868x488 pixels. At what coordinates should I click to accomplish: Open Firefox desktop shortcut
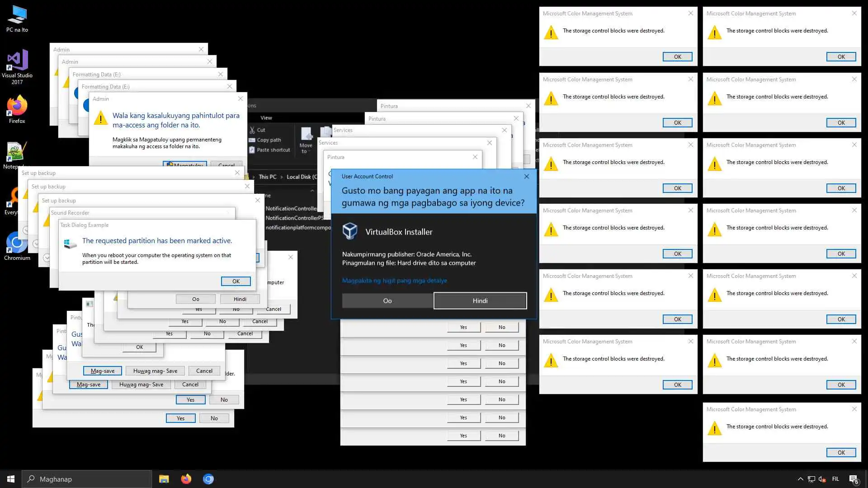click(17, 108)
